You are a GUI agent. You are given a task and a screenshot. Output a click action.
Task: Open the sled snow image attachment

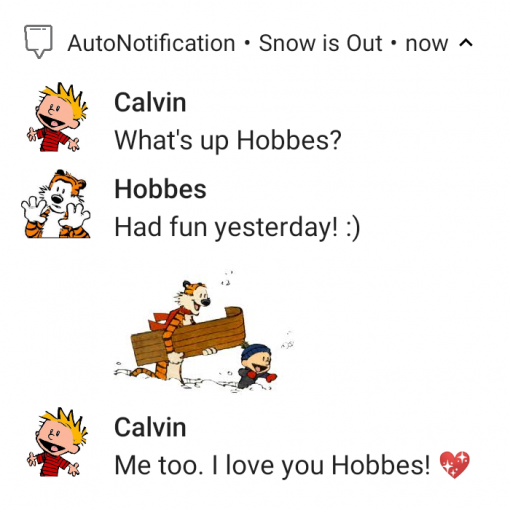coord(204,332)
